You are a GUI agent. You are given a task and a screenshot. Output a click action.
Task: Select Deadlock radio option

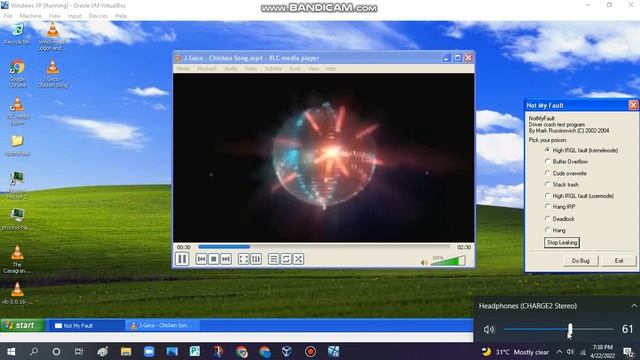560,219
